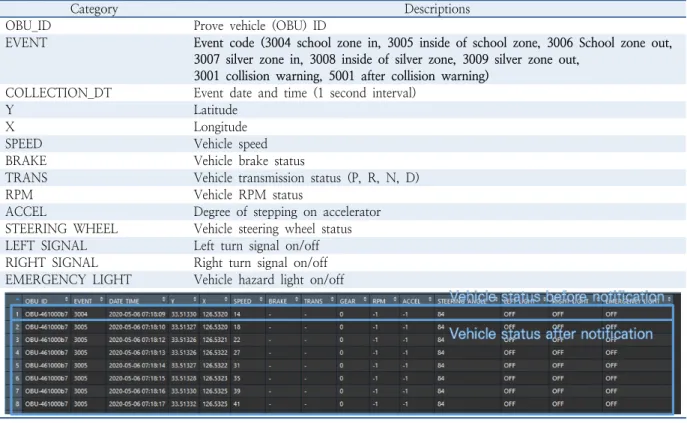
Task: Click sort arrows in the Y column header
Action: coord(195,299)
